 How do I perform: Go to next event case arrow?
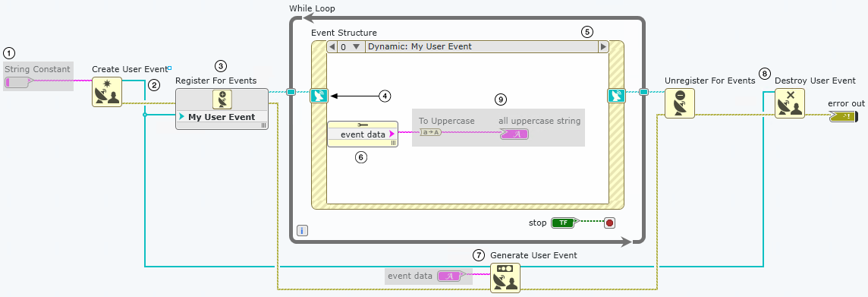(603, 47)
